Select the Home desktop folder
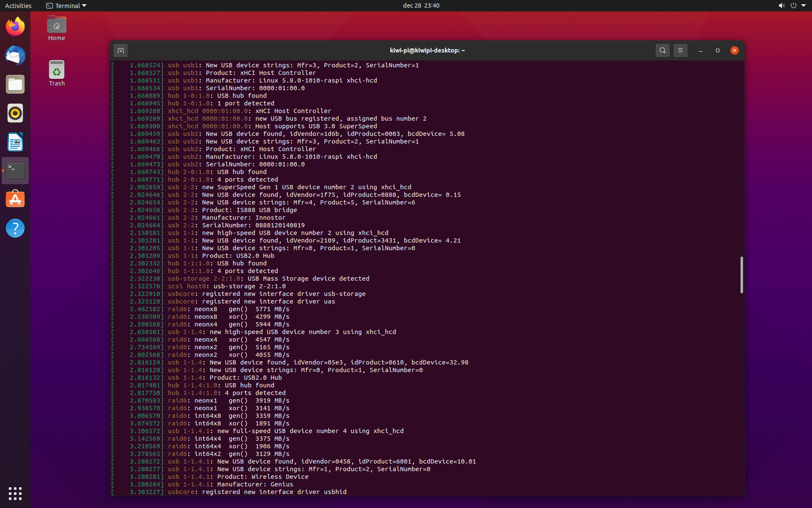Viewport: 812px width, 508px height. point(57,28)
